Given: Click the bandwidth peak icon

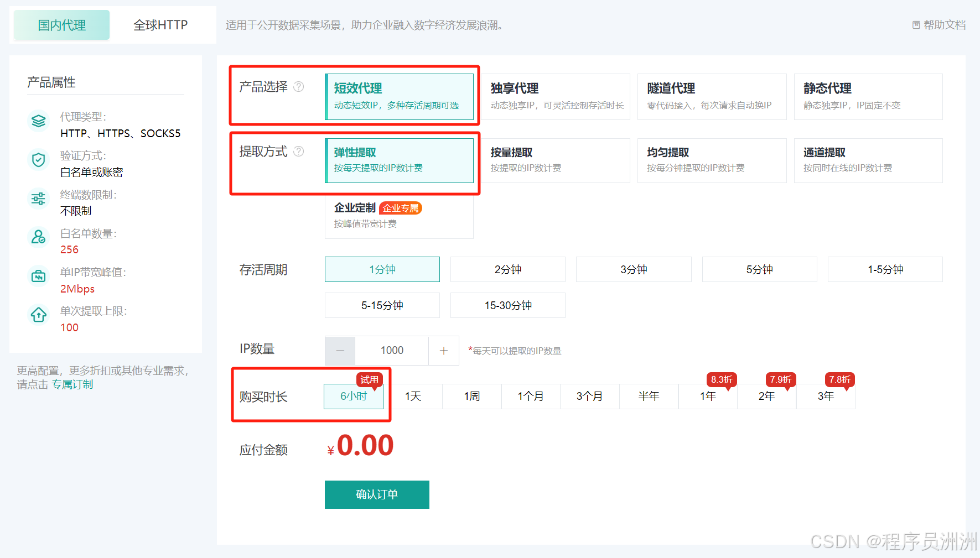Looking at the screenshot, I should coord(38,276).
